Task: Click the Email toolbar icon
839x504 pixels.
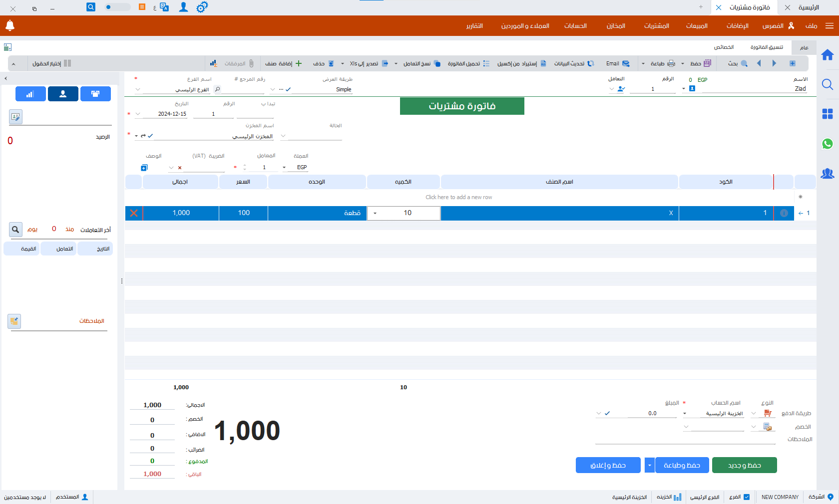Action: click(625, 63)
